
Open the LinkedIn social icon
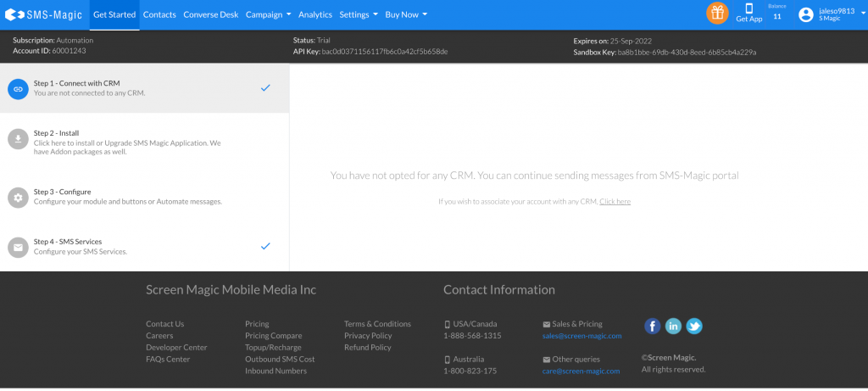click(x=673, y=327)
